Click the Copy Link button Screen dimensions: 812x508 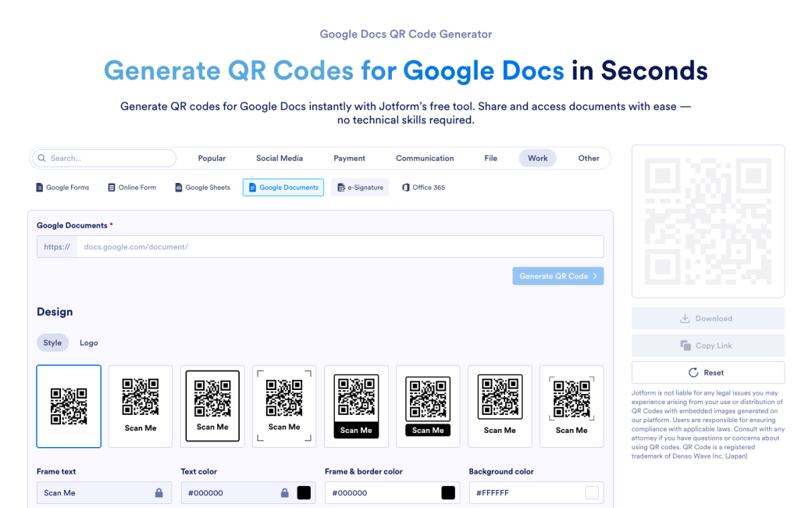[x=708, y=345]
